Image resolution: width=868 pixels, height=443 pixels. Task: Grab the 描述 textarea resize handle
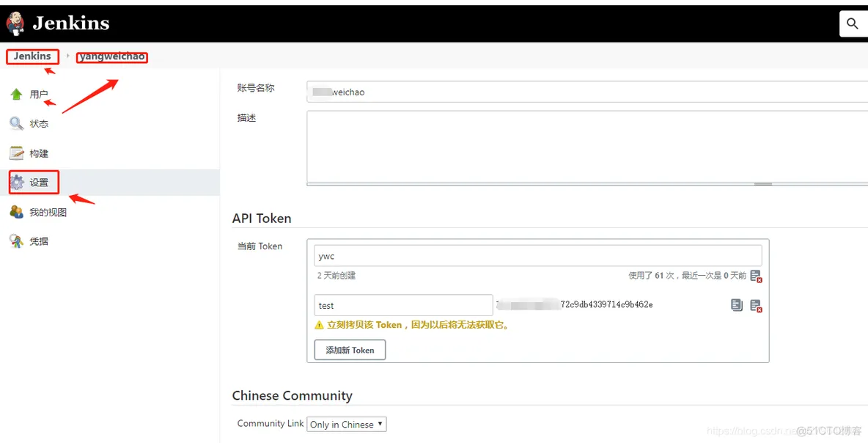click(x=763, y=184)
